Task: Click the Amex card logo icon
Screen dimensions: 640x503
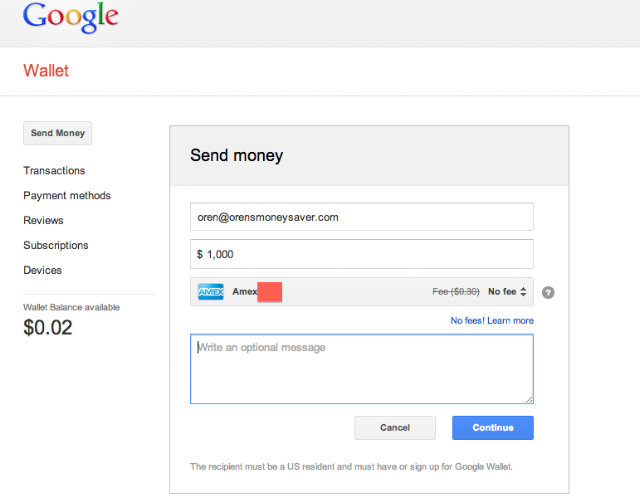Action: (x=211, y=292)
